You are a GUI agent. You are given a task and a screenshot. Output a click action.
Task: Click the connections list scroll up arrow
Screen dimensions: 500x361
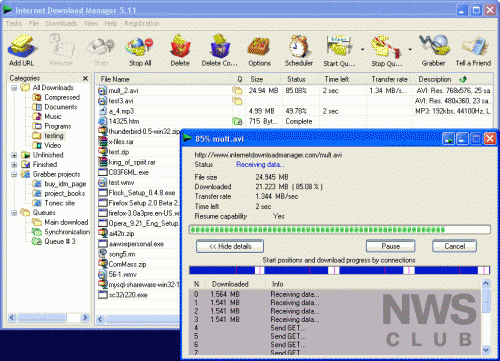coord(486,284)
